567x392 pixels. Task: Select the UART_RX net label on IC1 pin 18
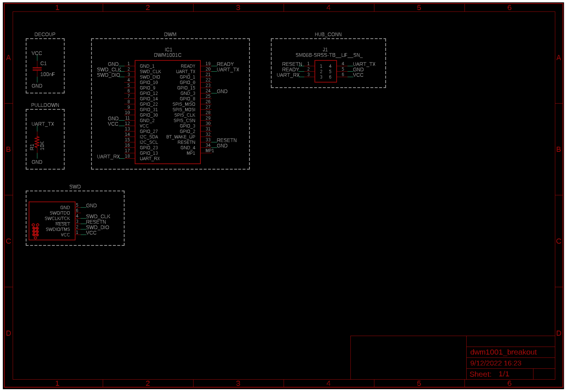(x=108, y=157)
